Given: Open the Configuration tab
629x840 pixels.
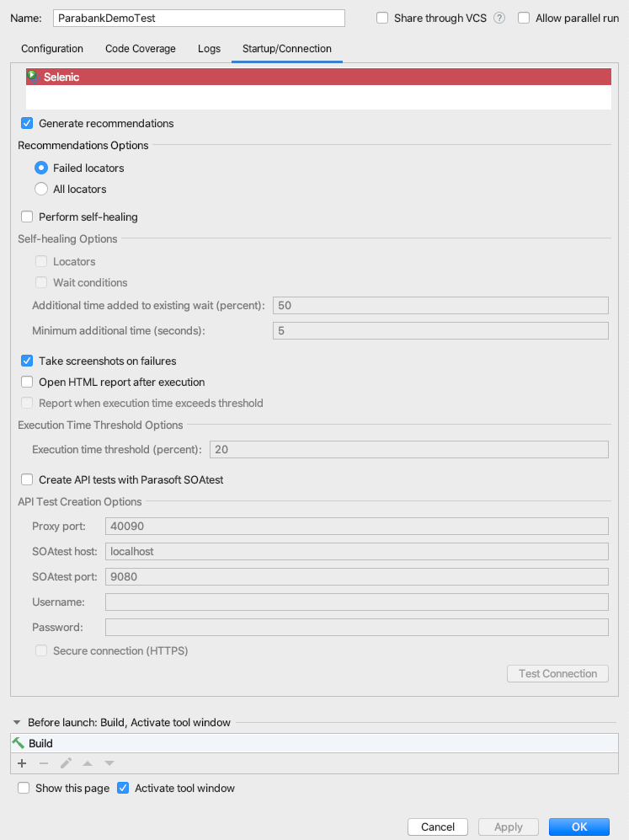Looking at the screenshot, I should coord(52,49).
